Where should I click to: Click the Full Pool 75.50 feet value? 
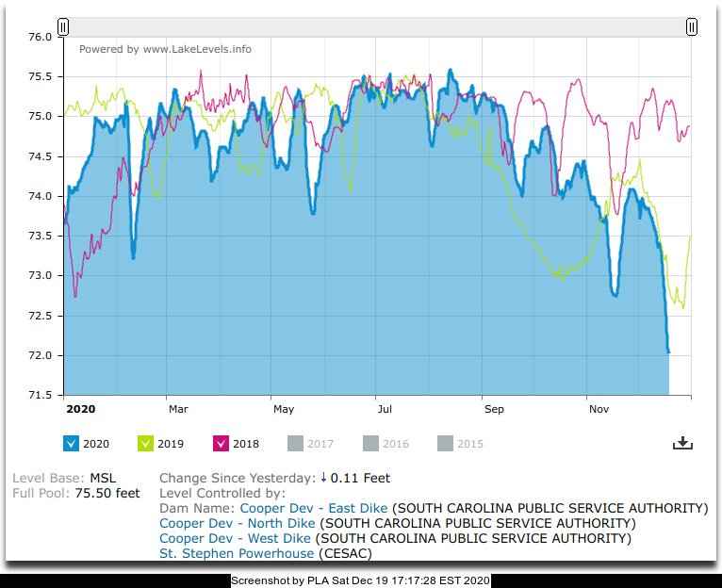107,493
